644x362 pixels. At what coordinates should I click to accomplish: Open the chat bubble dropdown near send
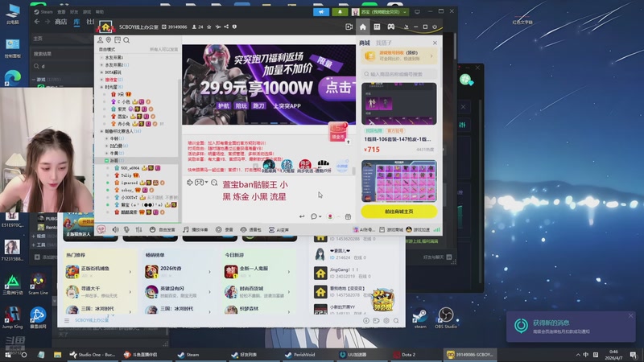pyautogui.click(x=316, y=216)
